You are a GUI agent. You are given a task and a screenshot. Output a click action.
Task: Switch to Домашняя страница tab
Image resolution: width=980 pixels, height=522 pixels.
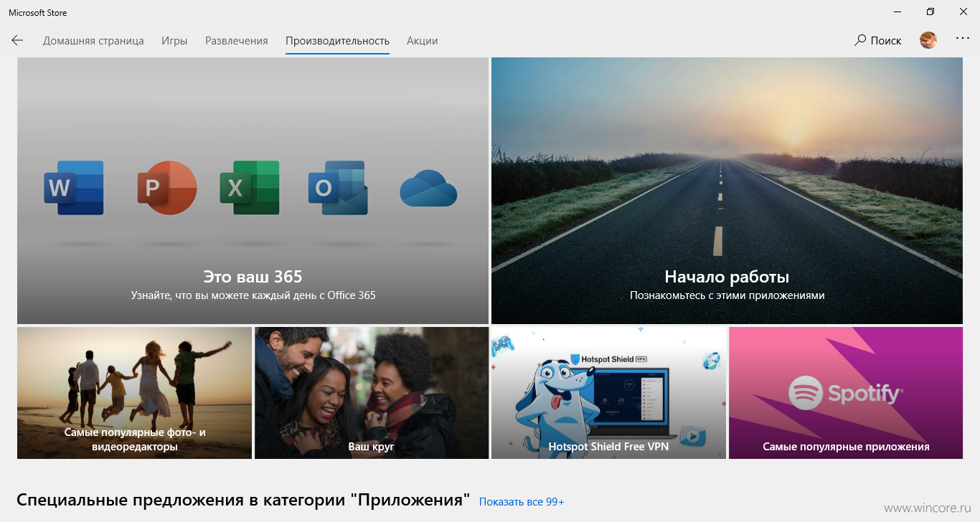(x=93, y=41)
